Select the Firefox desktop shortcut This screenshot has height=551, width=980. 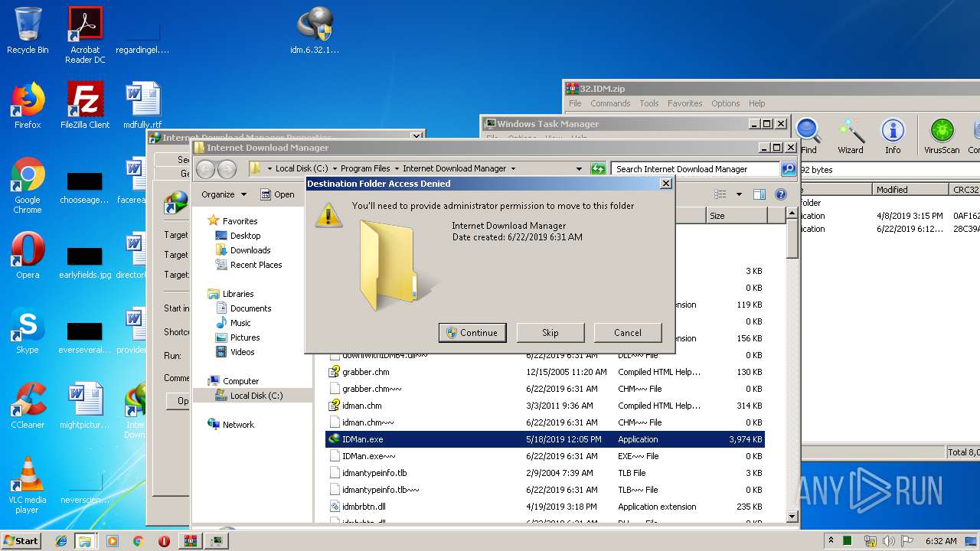28,106
